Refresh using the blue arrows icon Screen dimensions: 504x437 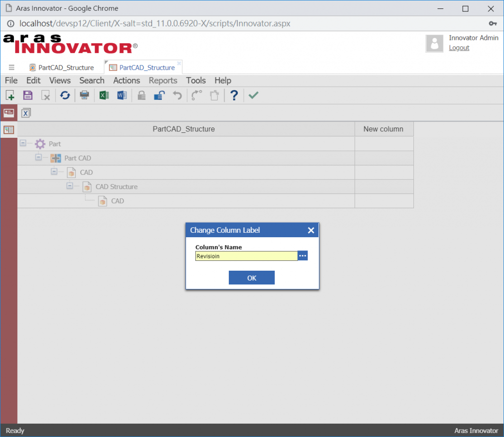click(x=65, y=95)
